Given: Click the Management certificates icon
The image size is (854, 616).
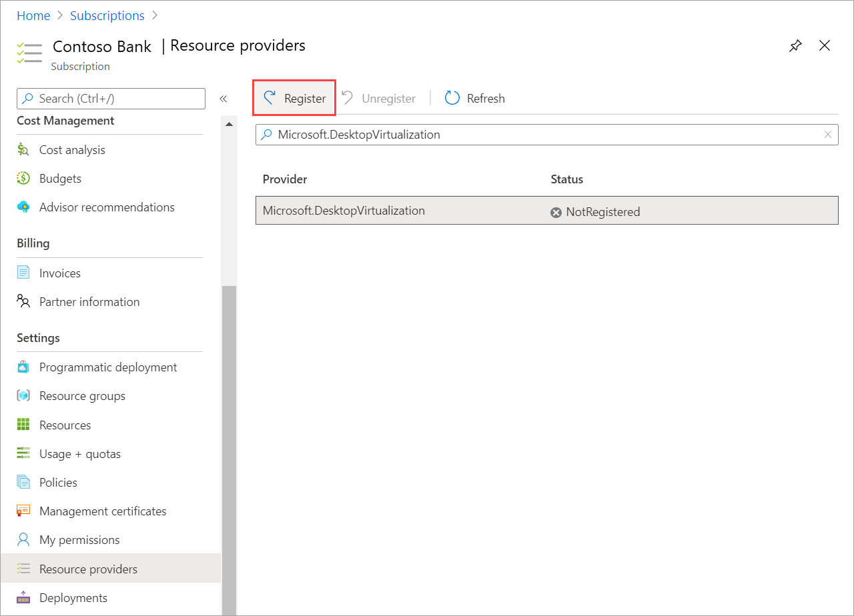Looking at the screenshot, I should tap(23, 511).
